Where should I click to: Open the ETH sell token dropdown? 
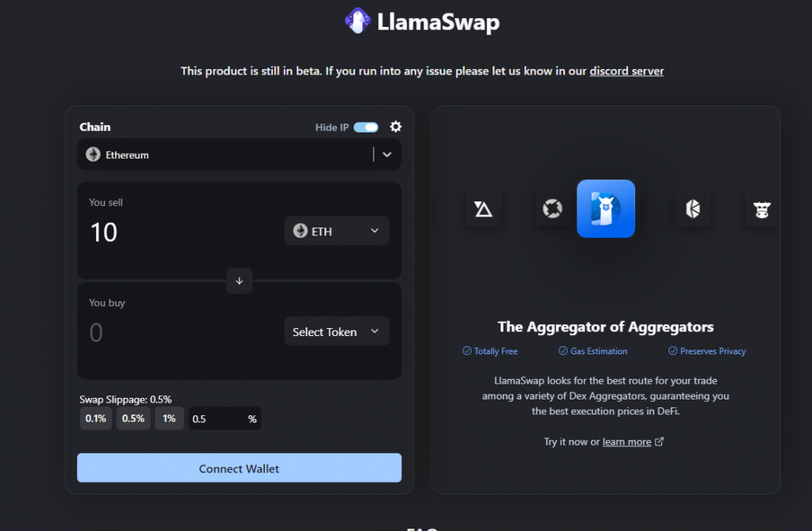coord(336,231)
